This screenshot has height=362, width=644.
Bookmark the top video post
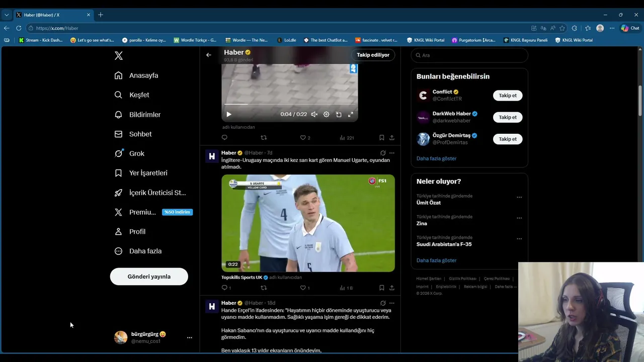(x=381, y=137)
